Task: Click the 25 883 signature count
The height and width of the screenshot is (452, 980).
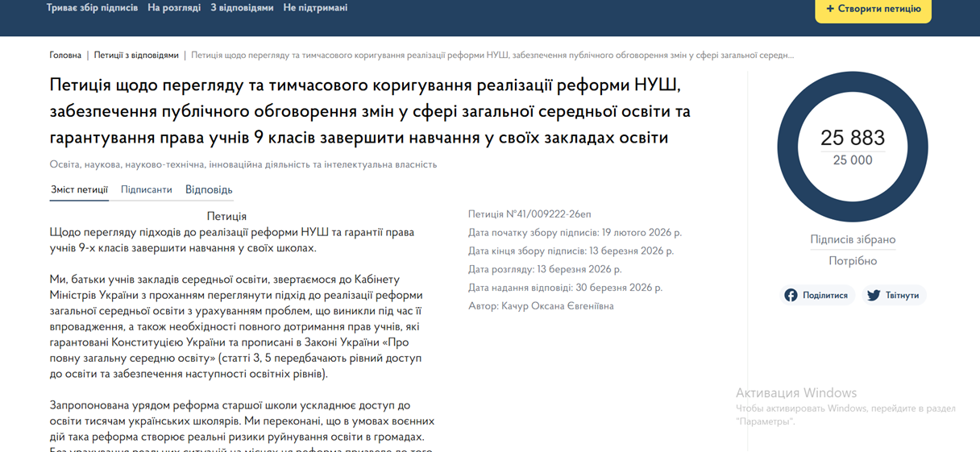Action: [x=852, y=138]
